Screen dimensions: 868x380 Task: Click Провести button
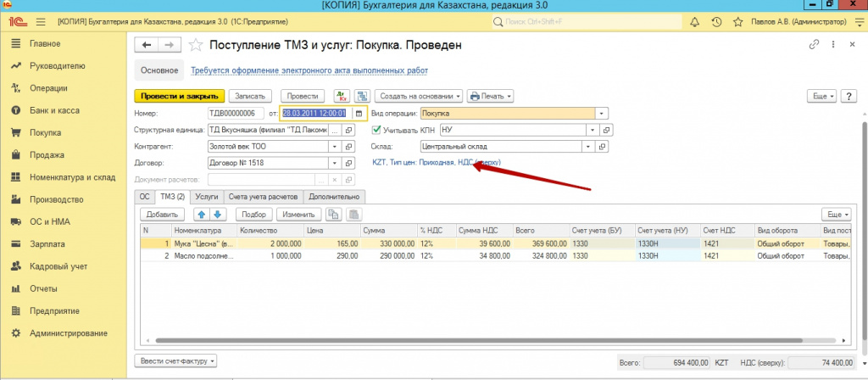pyautogui.click(x=303, y=96)
